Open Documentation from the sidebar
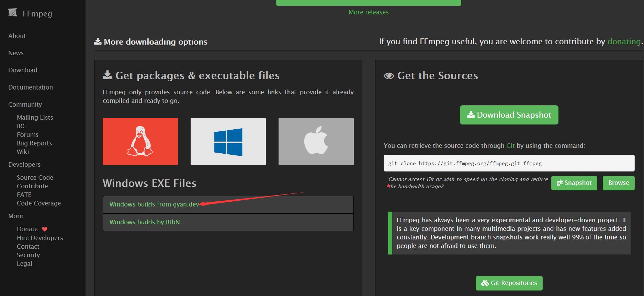644x296 pixels. 31,87
